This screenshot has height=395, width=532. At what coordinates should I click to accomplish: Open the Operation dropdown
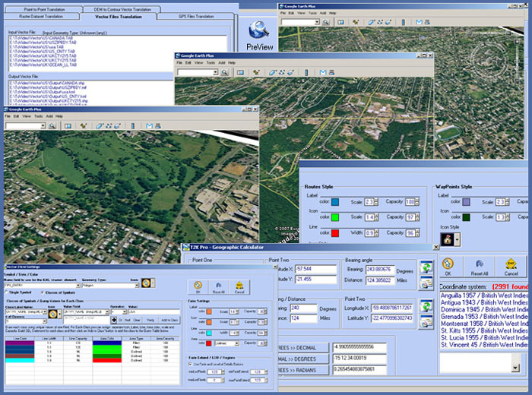click(x=125, y=311)
